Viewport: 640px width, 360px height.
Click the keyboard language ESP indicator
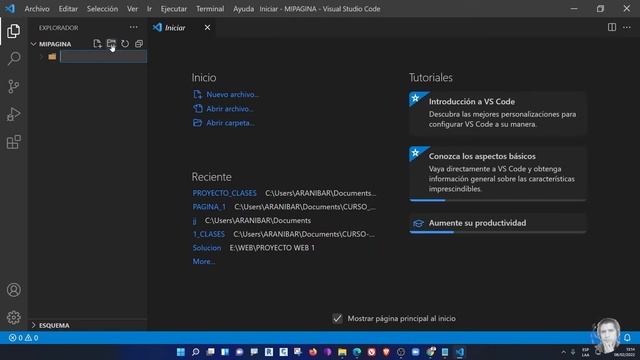click(x=585, y=352)
